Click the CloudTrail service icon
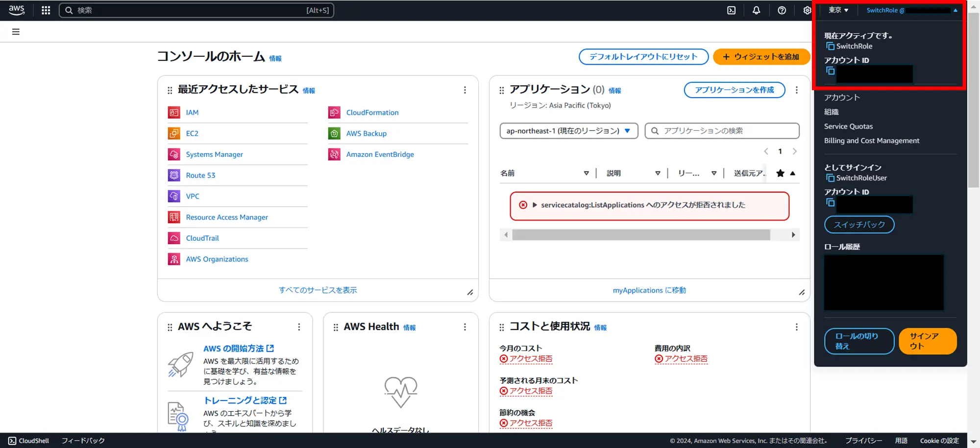Image resolution: width=980 pixels, height=448 pixels. coord(174,238)
